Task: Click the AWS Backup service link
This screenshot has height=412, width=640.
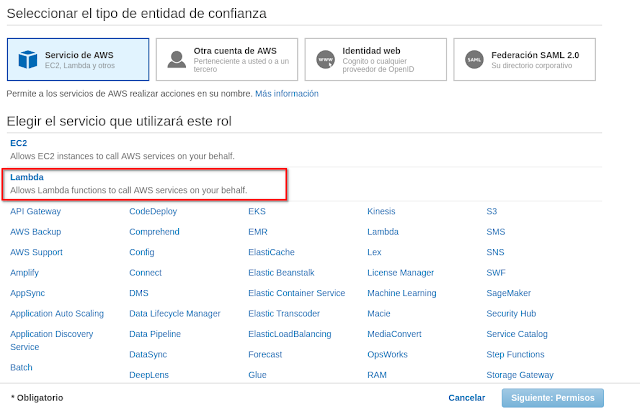Action: 36,232
